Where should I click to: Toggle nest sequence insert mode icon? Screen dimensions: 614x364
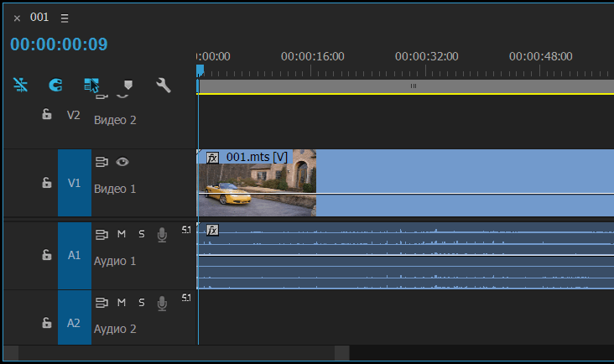point(20,85)
